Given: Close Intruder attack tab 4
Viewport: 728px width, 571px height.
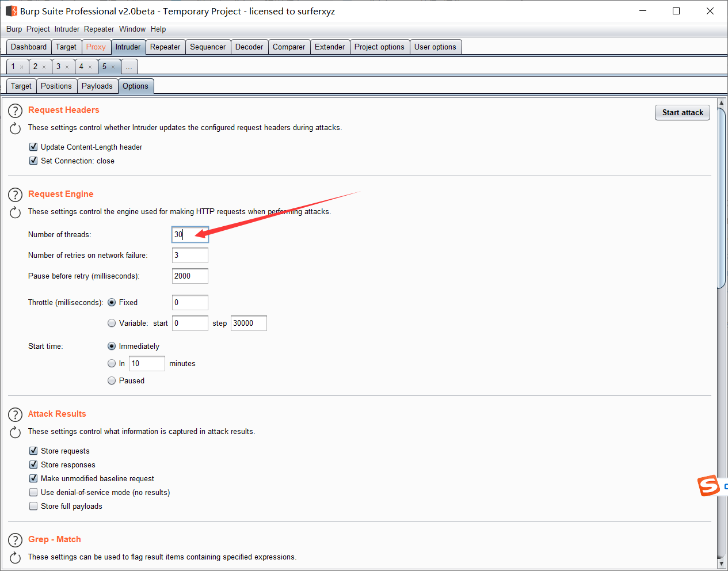Looking at the screenshot, I should pyautogui.click(x=90, y=67).
